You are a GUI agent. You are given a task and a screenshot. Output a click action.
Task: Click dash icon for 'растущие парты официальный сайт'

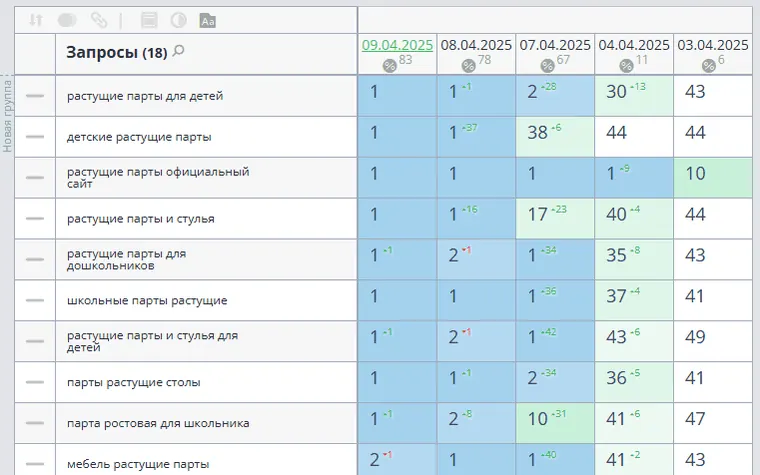click(35, 177)
